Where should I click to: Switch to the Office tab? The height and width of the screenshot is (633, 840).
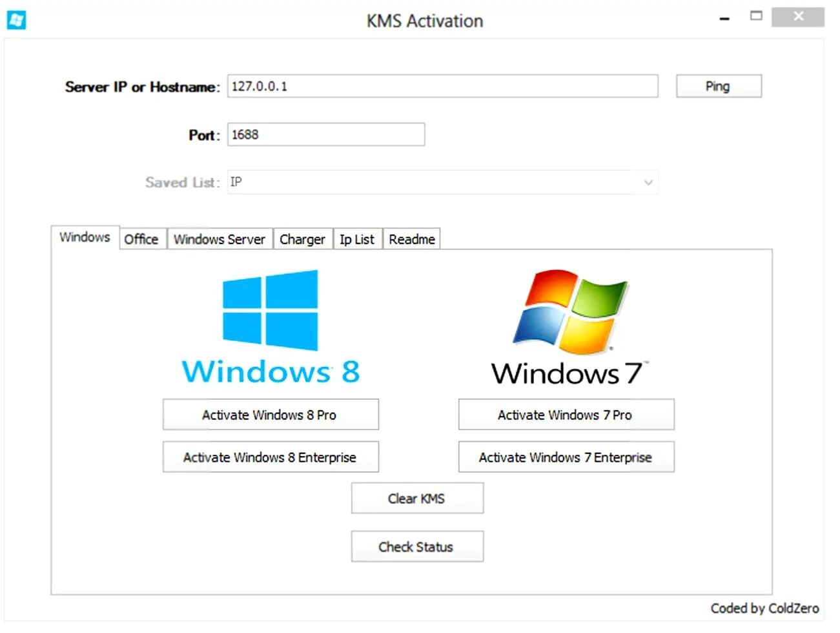coord(141,239)
